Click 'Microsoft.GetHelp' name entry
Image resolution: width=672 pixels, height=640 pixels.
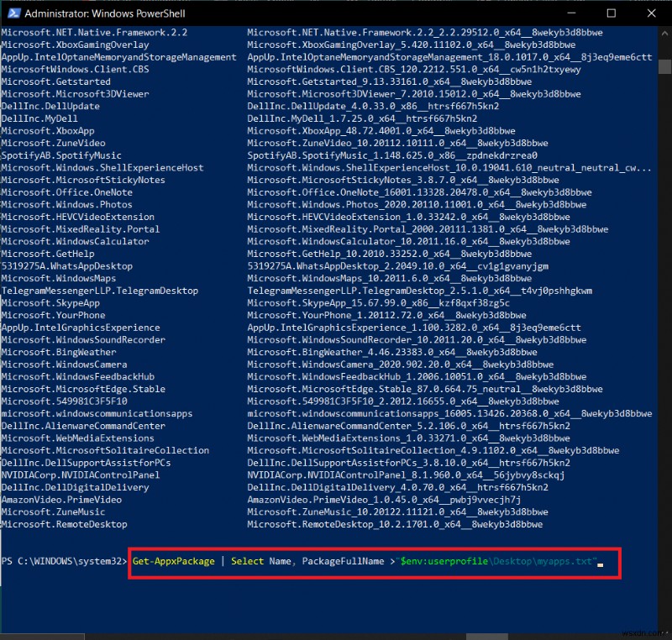[x=48, y=254]
